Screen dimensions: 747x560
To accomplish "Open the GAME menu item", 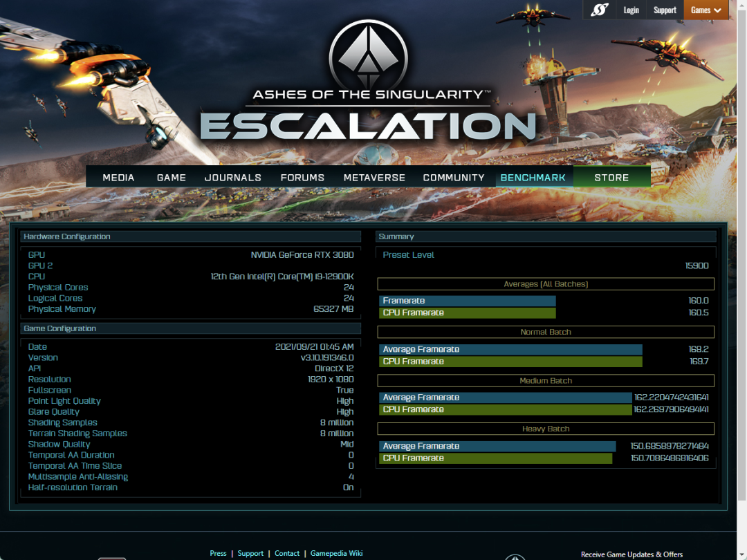I will pyautogui.click(x=171, y=178).
